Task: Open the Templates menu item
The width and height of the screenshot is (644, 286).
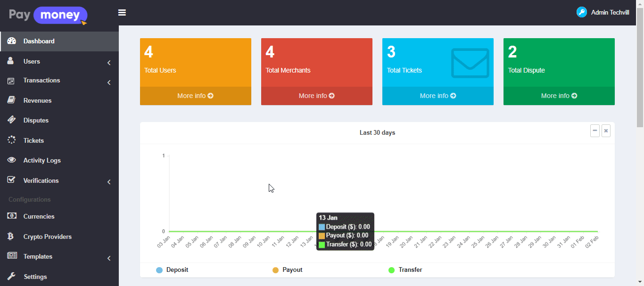Action: (38, 256)
